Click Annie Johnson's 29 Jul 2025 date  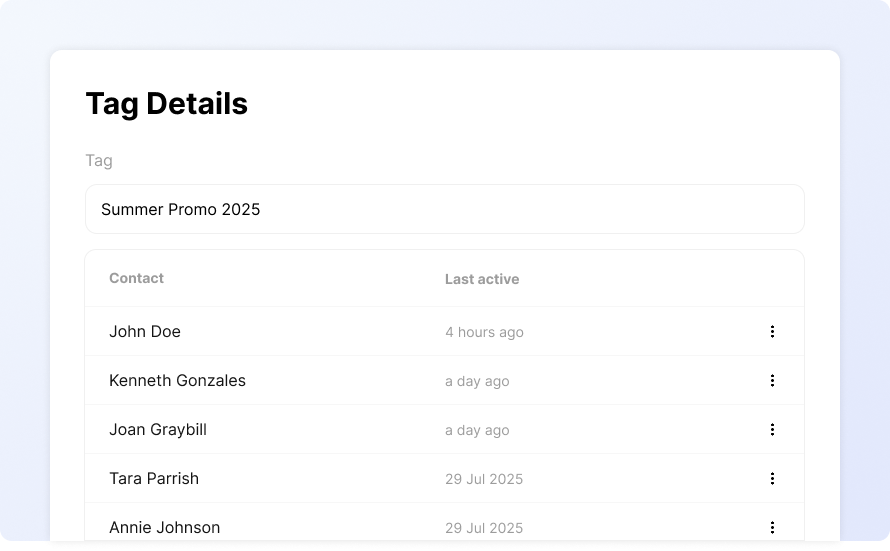coord(484,528)
